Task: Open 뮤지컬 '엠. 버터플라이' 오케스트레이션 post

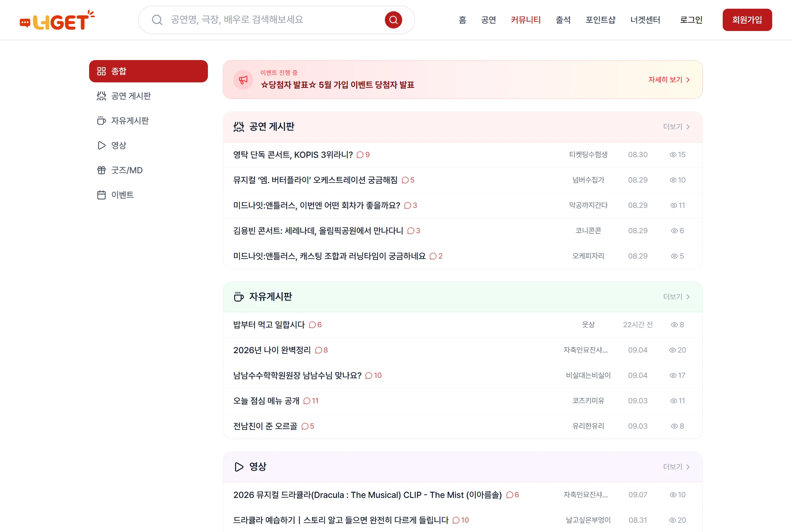Action: pyautogui.click(x=315, y=180)
